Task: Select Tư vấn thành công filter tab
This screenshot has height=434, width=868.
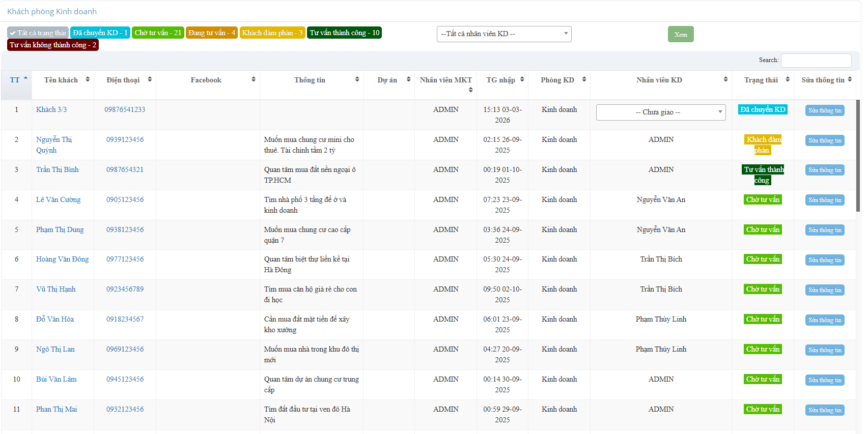Action: pyautogui.click(x=344, y=33)
